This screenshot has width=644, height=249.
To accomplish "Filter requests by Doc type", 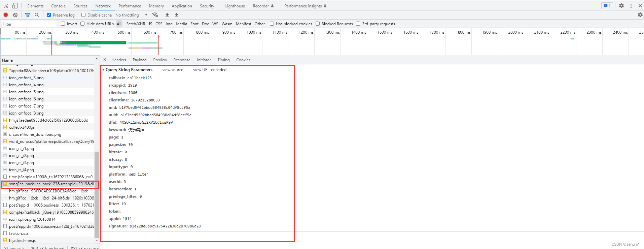I will coord(205,24).
